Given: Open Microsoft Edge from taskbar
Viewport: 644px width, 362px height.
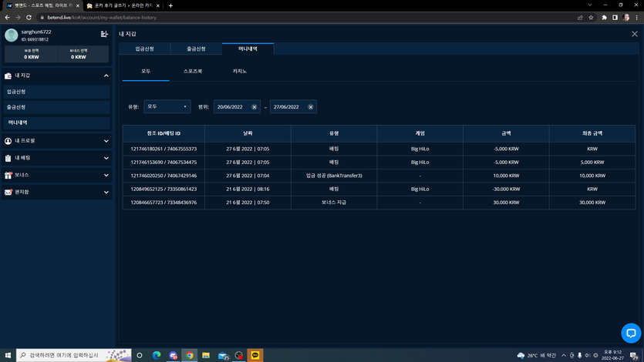Looking at the screenshot, I should pos(157,355).
